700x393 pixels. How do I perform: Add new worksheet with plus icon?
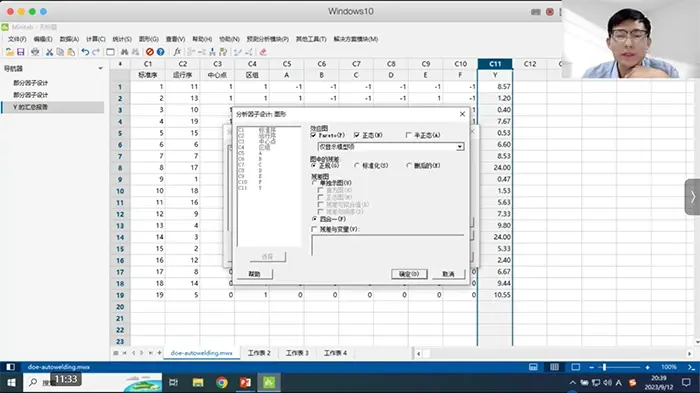[x=159, y=353]
